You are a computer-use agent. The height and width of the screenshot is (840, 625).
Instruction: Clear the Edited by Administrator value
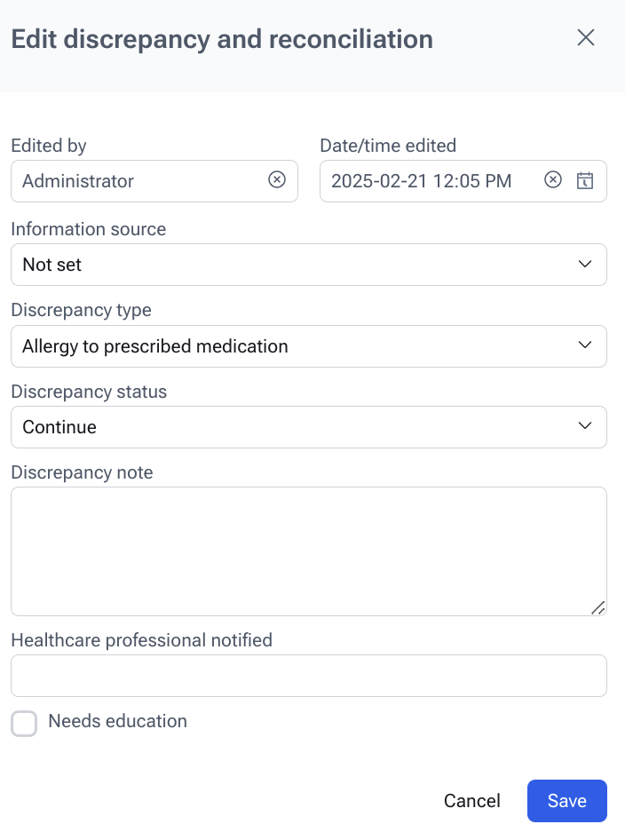277,180
